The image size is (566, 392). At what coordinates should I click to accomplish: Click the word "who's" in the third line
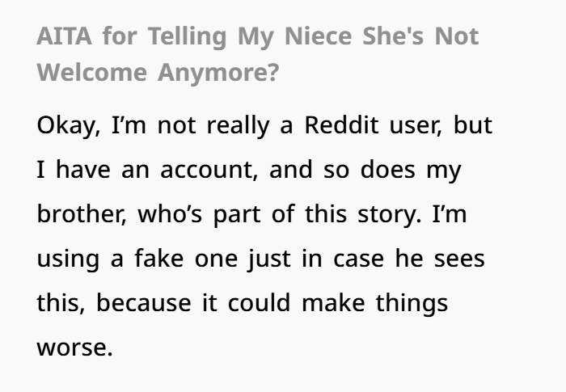170,213
